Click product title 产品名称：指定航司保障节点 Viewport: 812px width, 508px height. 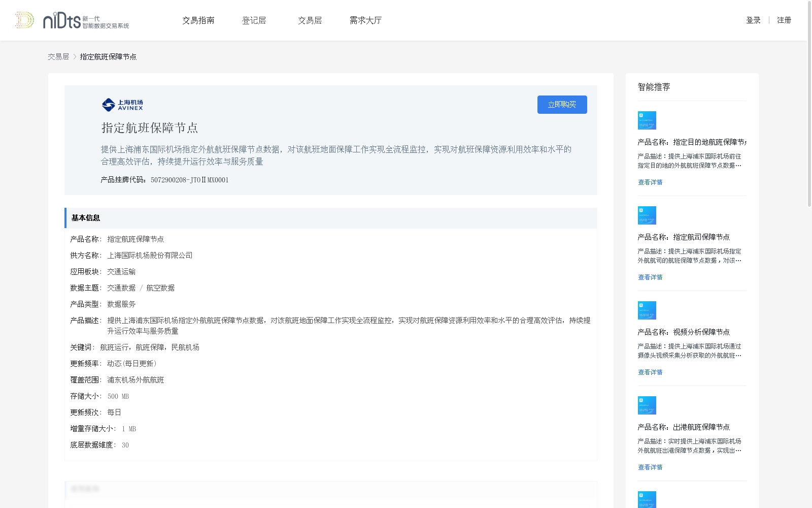point(684,237)
